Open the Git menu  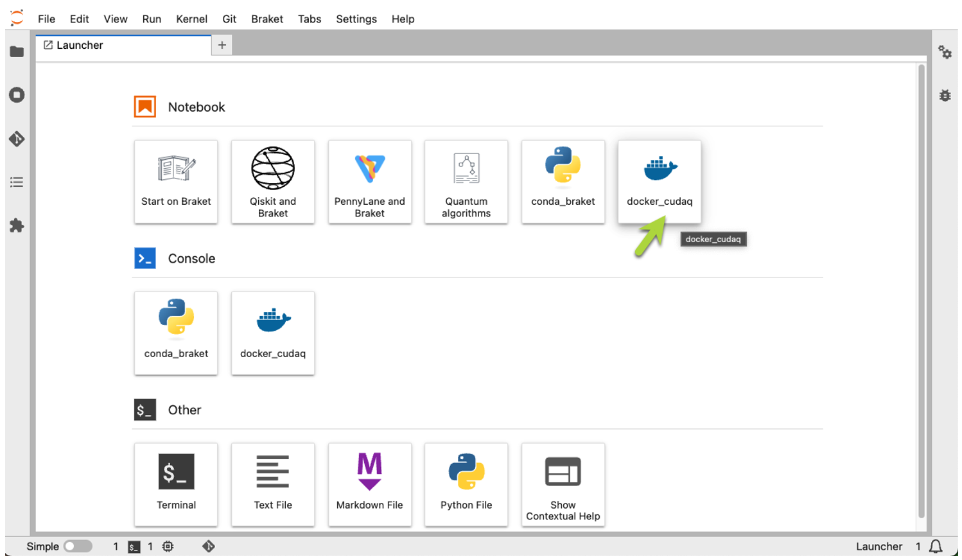[x=229, y=19]
